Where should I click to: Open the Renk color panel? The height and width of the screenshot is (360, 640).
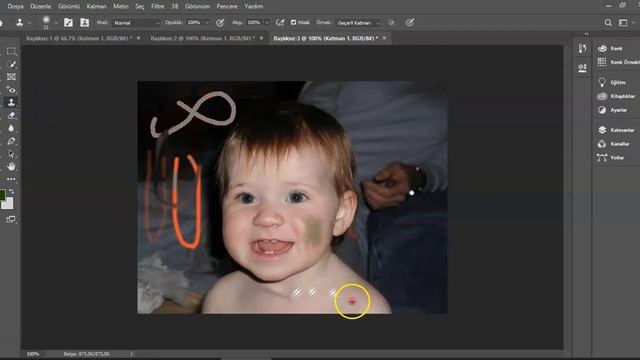[611, 48]
